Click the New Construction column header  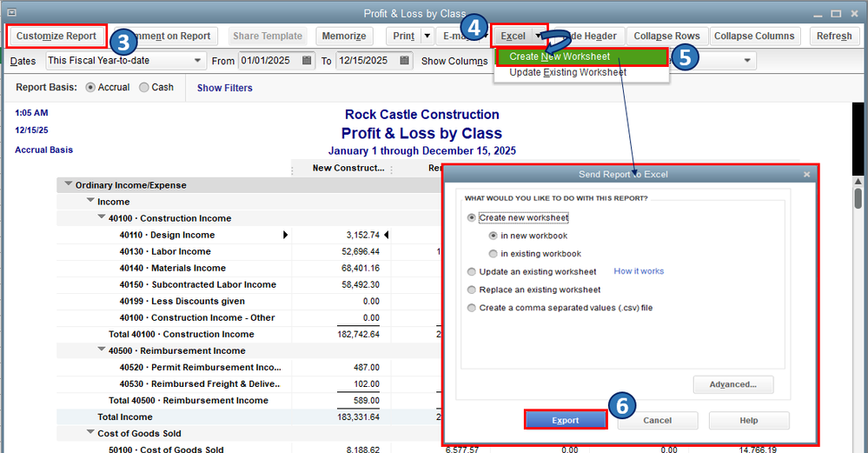(348, 168)
